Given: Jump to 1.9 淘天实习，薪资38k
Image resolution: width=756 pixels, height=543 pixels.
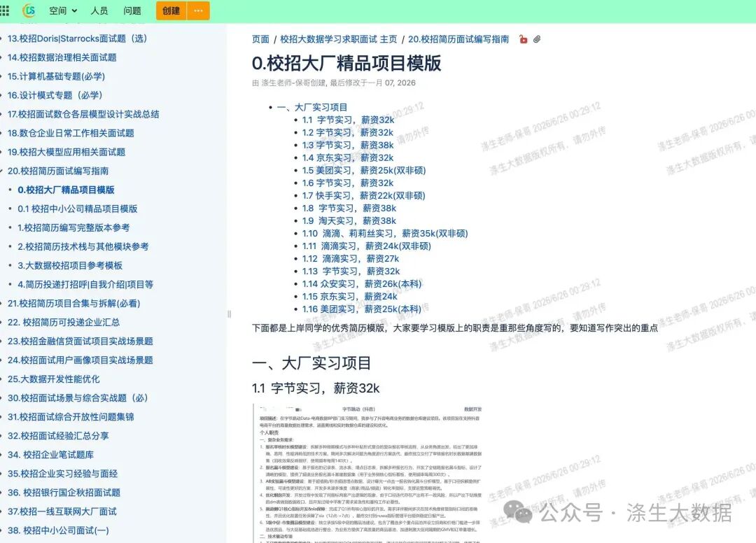Looking at the screenshot, I should [x=349, y=220].
